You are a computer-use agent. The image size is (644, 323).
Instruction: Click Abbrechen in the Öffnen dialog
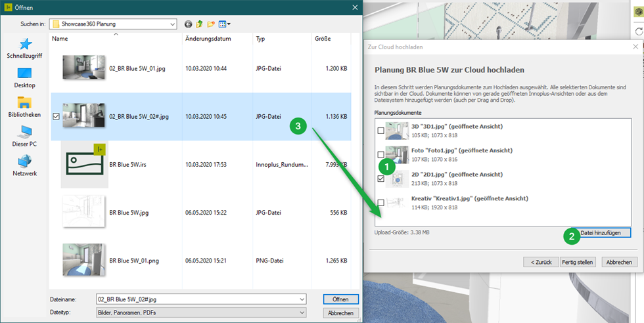click(340, 312)
